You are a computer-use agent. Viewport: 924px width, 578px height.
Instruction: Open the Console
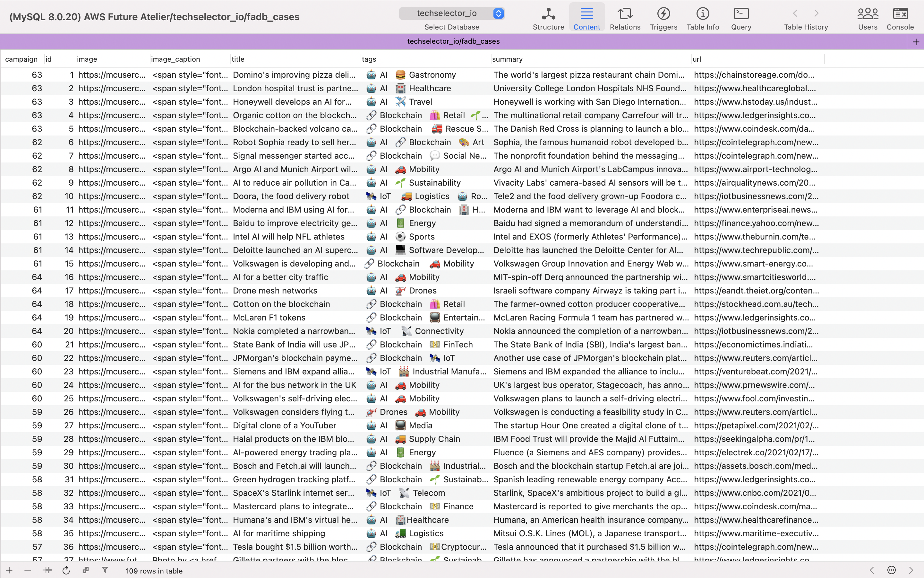point(900,18)
